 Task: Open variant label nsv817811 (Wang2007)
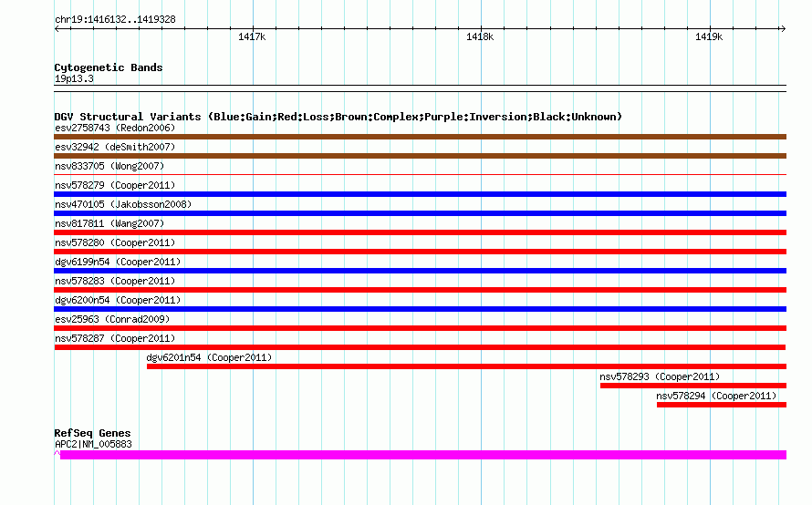tap(109, 223)
